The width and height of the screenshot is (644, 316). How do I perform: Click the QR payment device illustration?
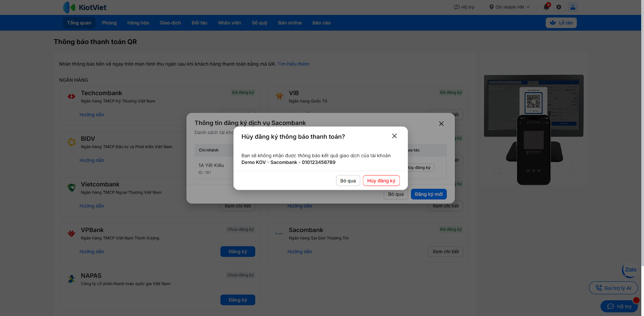click(534, 130)
